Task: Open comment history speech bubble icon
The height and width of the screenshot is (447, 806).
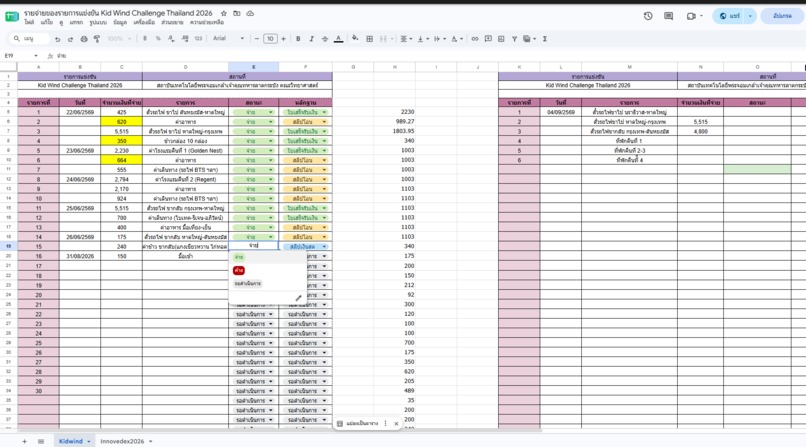Action: (668, 16)
